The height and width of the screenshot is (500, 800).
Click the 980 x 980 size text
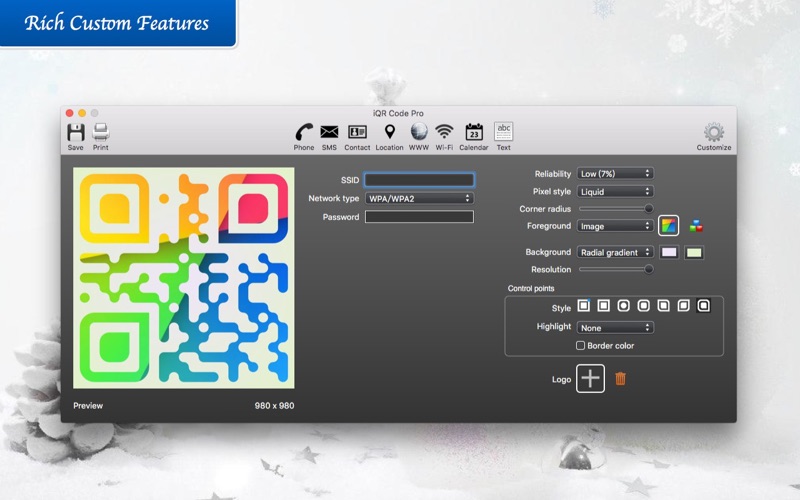click(x=274, y=406)
